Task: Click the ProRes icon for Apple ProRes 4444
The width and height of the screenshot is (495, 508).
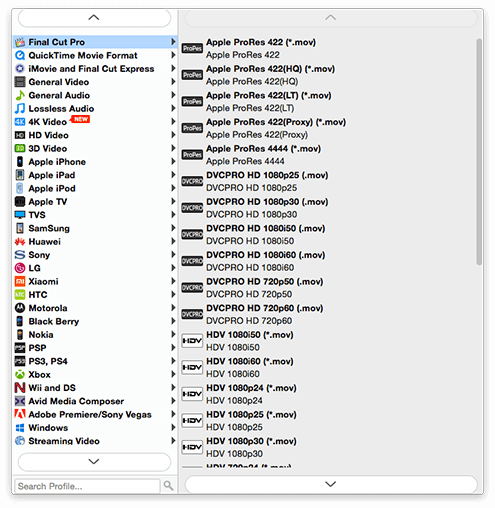Action: pos(192,155)
